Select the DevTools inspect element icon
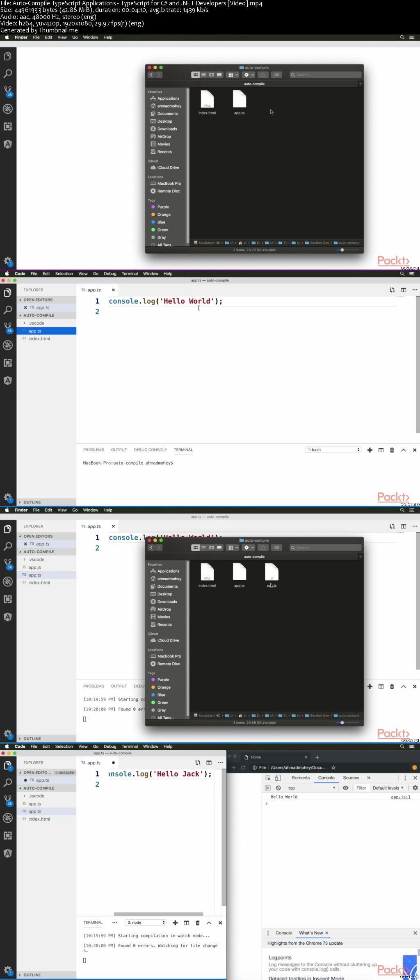This screenshot has height=980, width=420. click(x=268, y=778)
